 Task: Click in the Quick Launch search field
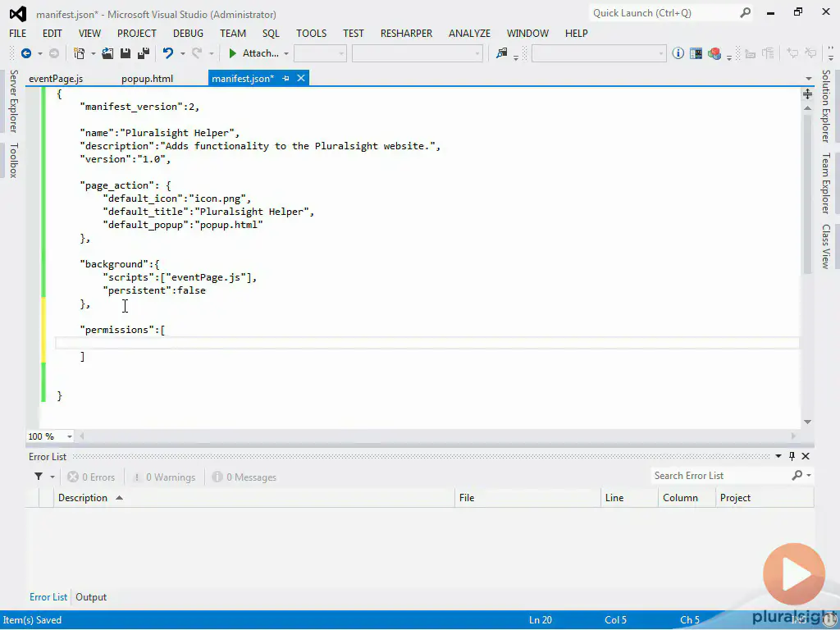point(664,13)
